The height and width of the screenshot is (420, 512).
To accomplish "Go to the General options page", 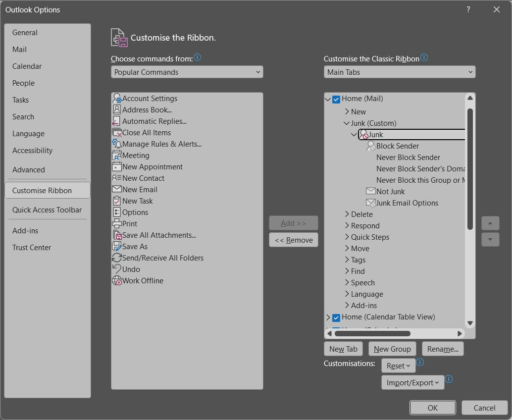I will (48, 32).
